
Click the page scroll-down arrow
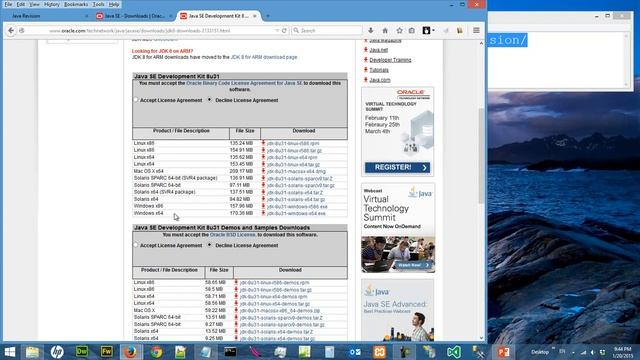pyautogui.click(x=481, y=338)
